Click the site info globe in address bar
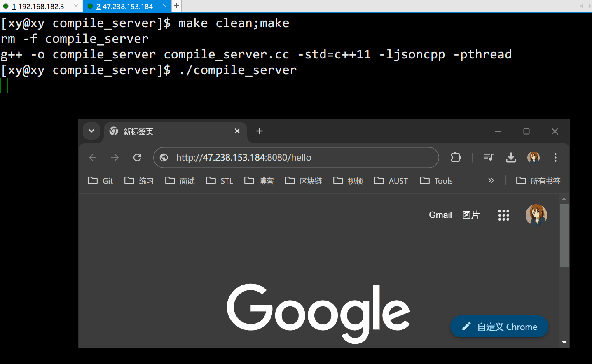Screen dimensions: 592x364 [x=164, y=157]
